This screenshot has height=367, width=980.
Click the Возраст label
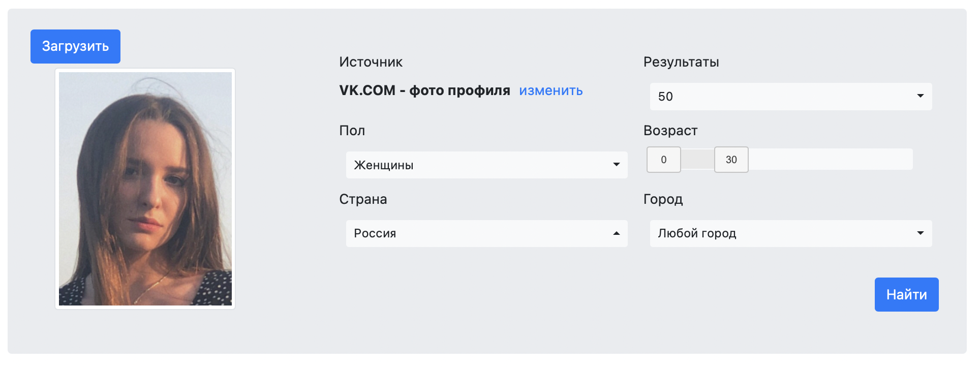coord(670,131)
